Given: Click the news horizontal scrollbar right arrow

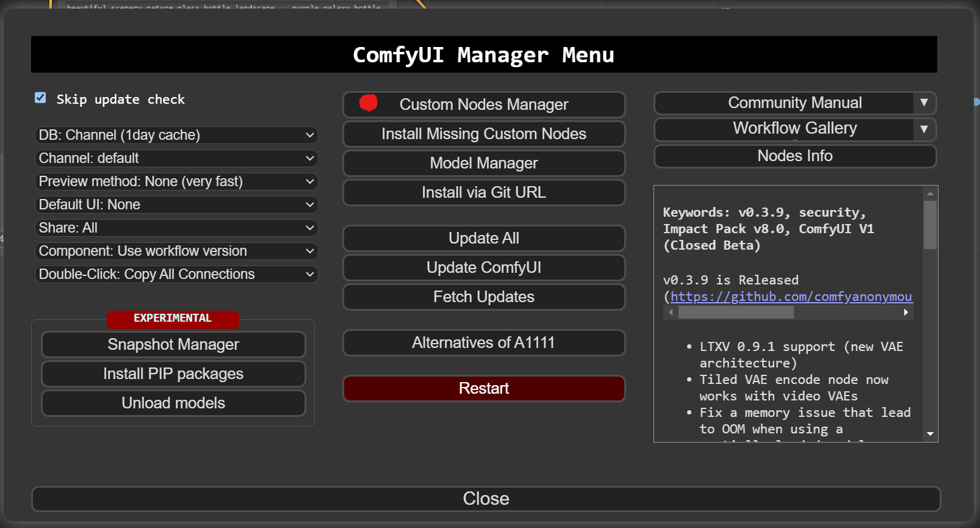Looking at the screenshot, I should click(x=906, y=313).
